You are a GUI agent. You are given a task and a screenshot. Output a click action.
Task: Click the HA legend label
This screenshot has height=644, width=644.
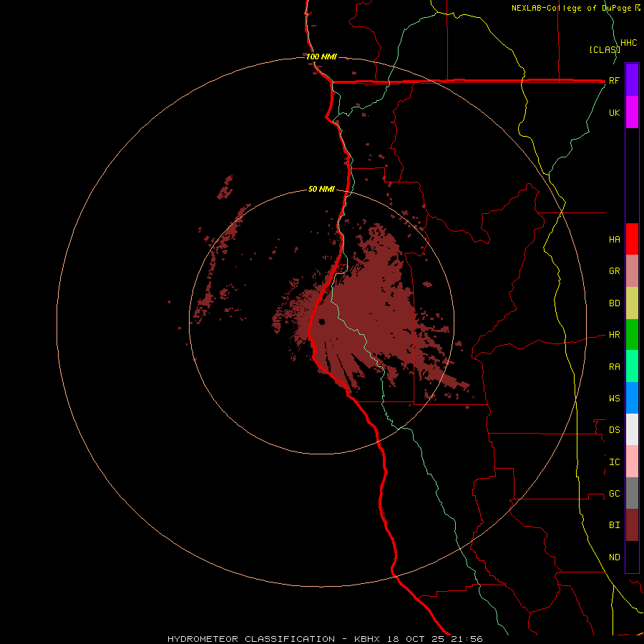click(614, 240)
